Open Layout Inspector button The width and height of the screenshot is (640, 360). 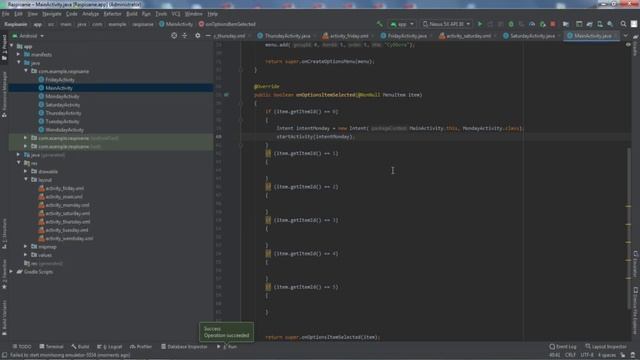pyautogui.click(x=606, y=347)
